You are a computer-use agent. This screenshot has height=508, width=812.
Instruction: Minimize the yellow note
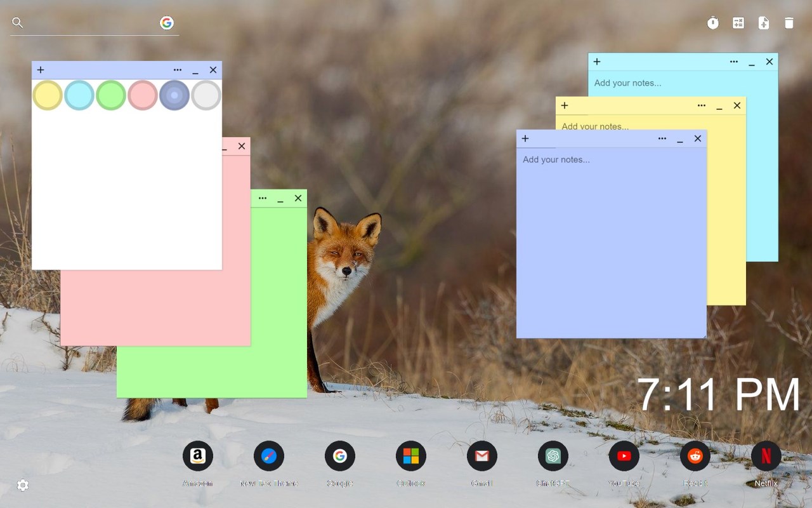coord(719,106)
